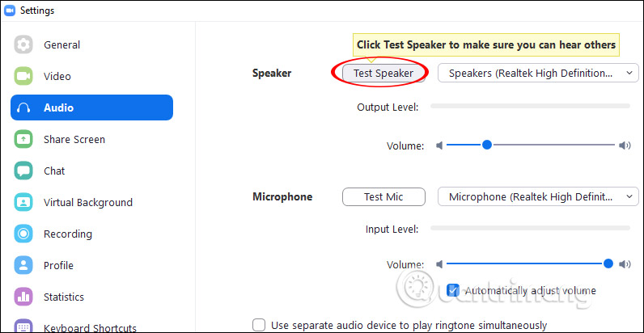
Task: Open the Statistics chart icon
Action: [23, 297]
